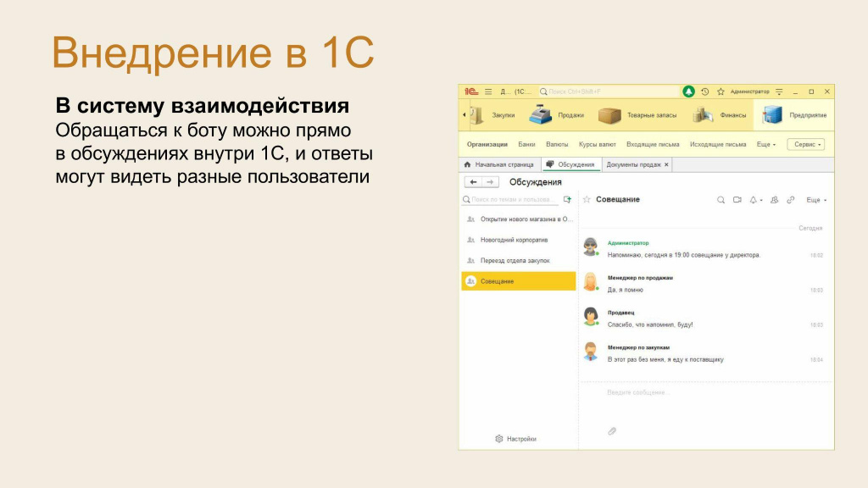Switch to the Обсуждения tab
This screenshot has width=868, height=488.
click(x=570, y=165)
